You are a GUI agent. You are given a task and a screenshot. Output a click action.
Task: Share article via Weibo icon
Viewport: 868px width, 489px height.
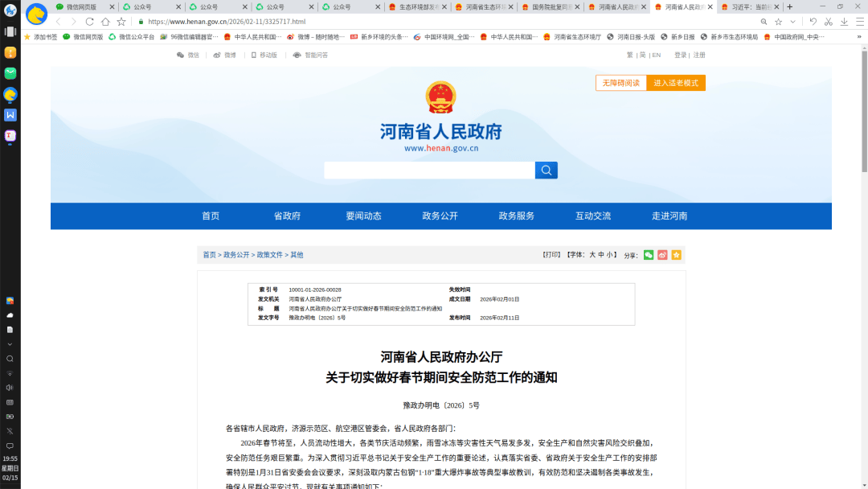pos(662,255)
